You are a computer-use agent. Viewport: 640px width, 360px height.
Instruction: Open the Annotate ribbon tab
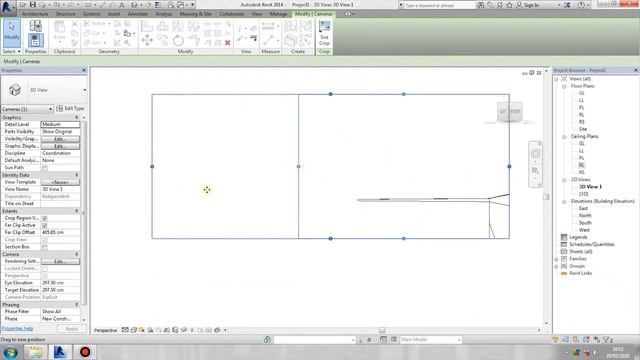point(138,14)
